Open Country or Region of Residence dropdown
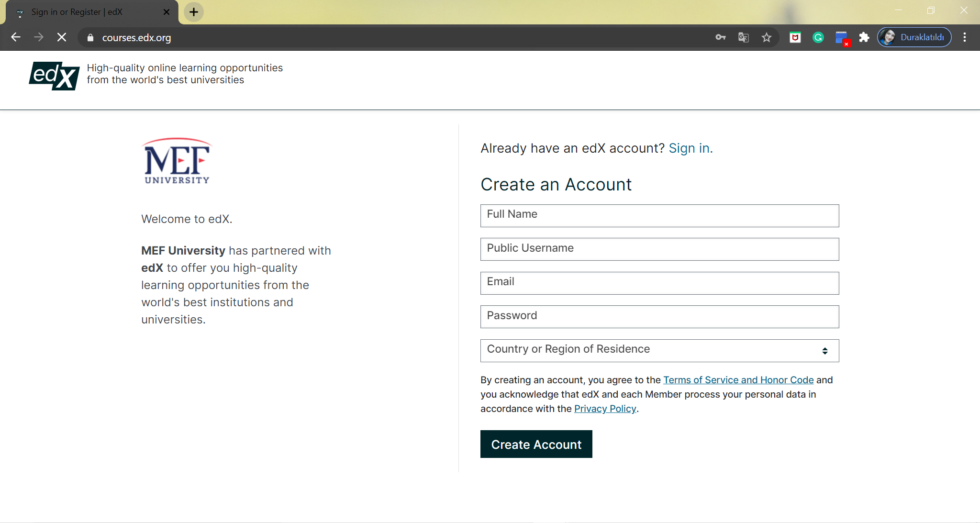 point(659,351)
